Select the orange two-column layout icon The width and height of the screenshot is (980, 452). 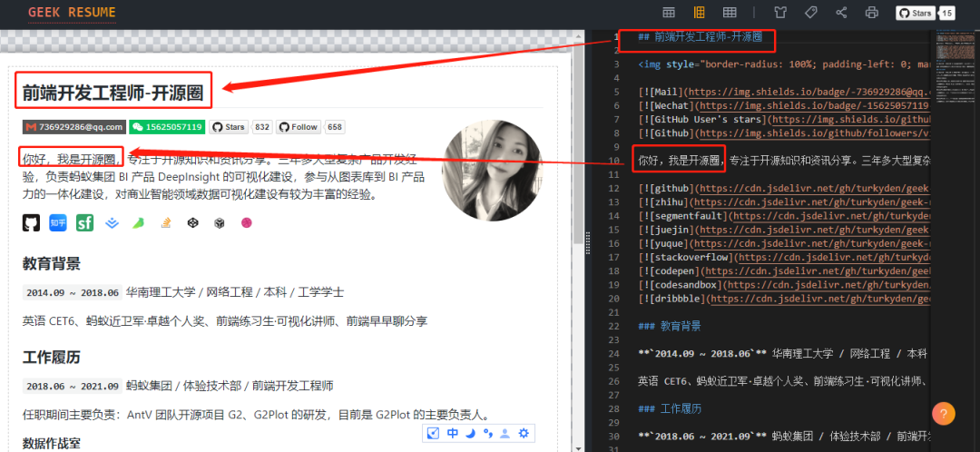point(700,13)
